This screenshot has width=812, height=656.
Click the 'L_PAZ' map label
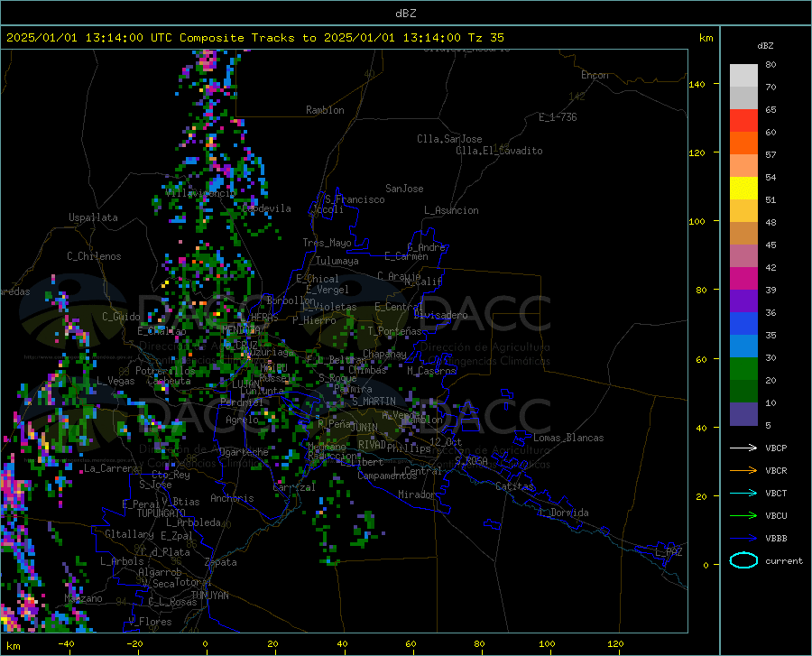pyautogui.click(x=669, y=552)
